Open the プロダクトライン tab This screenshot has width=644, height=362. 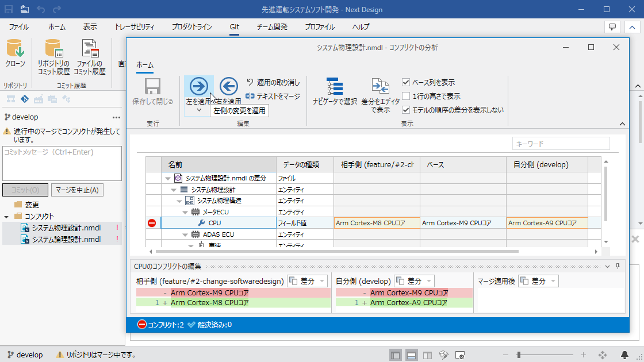point(192,27)
